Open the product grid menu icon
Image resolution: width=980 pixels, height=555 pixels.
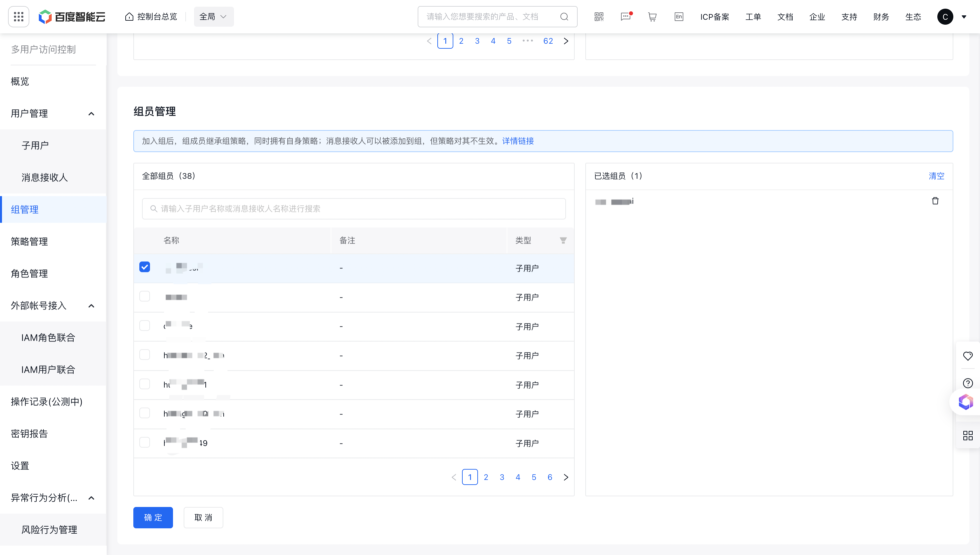coord(19,17)
